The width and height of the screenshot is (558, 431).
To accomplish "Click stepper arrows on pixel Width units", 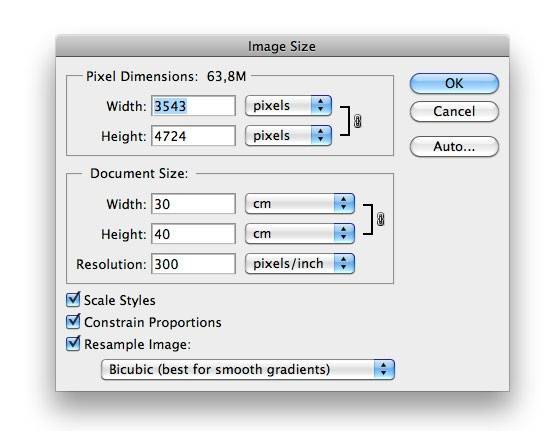I will coord(321,105).
